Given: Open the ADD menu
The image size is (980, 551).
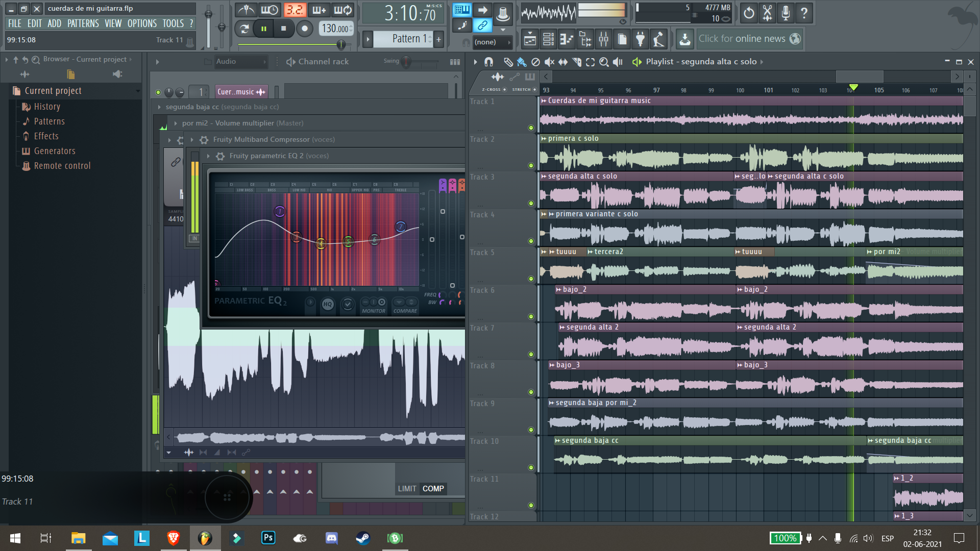Looking at the screenshot, I should pyautogui.click(x=55, y=23).
